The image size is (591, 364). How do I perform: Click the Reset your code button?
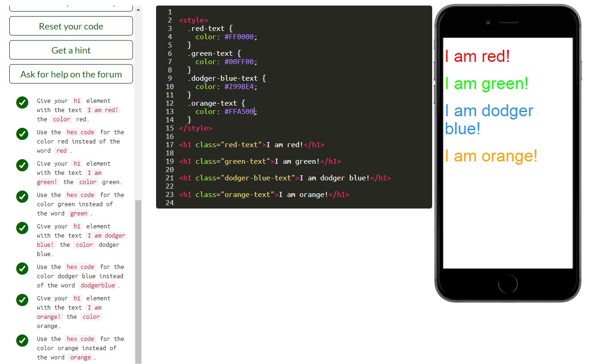tap(71, 26)
